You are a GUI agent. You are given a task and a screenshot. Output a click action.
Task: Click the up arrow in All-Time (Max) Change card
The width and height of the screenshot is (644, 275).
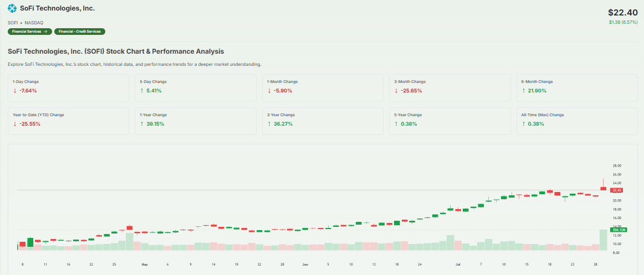tap(524, 124)
